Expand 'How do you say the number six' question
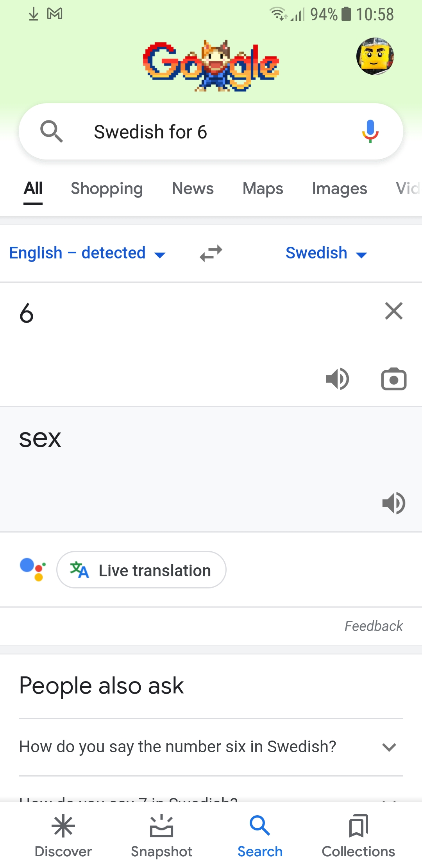The height and width of the screenshot is (868, 422). point(211,747)
